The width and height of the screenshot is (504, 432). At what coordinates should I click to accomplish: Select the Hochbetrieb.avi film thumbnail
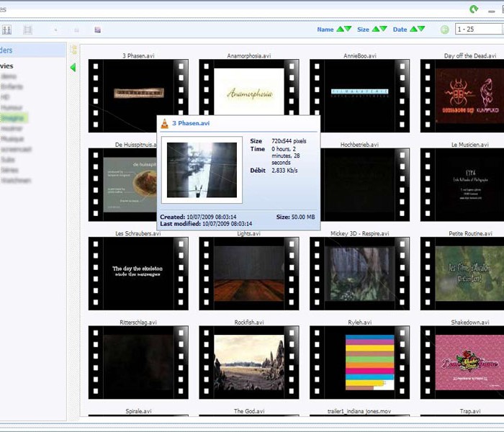click(365, 184)
